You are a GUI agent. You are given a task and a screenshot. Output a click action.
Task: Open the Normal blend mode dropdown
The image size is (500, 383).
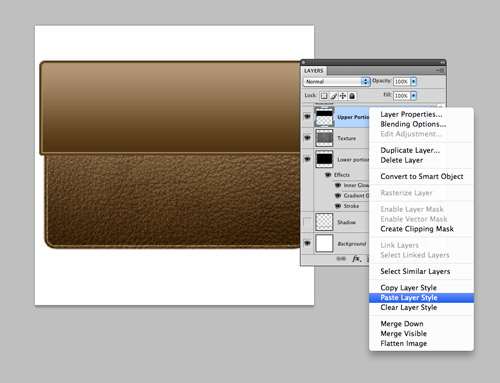pyautogui.click(x=337, y=82)
